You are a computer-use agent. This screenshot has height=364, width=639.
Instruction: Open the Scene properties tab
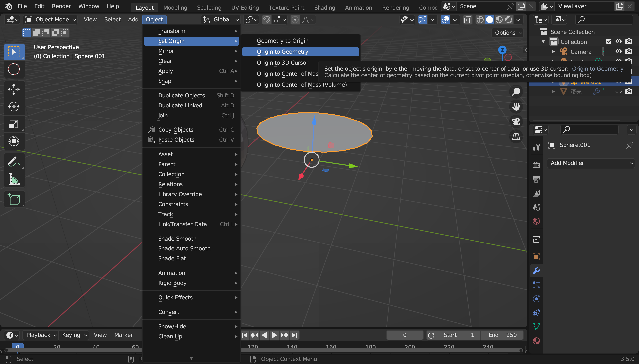(x=536, y=207)
